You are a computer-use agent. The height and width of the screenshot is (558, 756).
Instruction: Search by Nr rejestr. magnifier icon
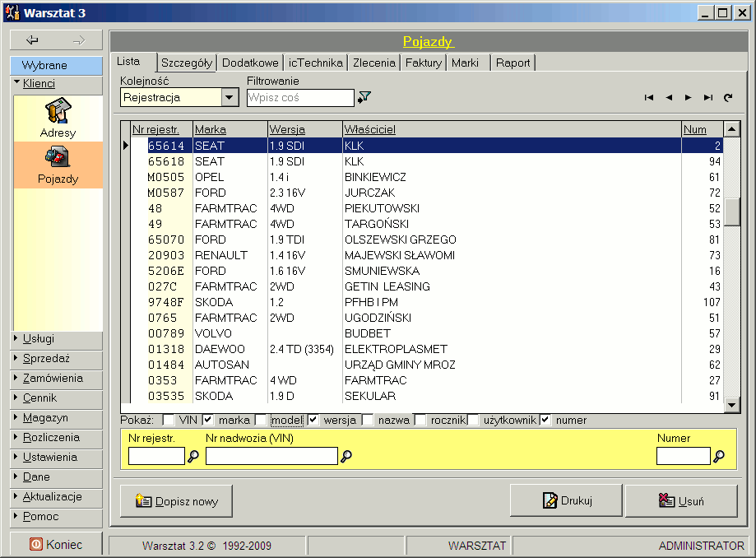[x=193, y=456]
